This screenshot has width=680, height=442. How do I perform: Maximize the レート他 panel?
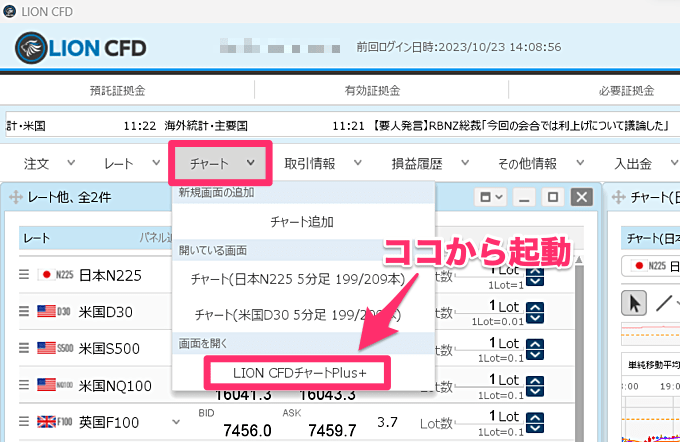552,197
